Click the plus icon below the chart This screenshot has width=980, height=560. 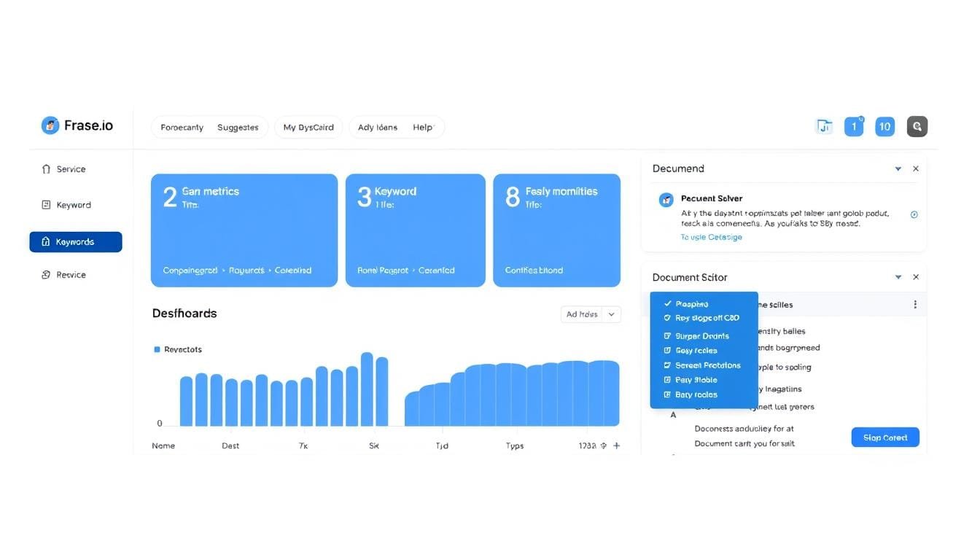617,446
